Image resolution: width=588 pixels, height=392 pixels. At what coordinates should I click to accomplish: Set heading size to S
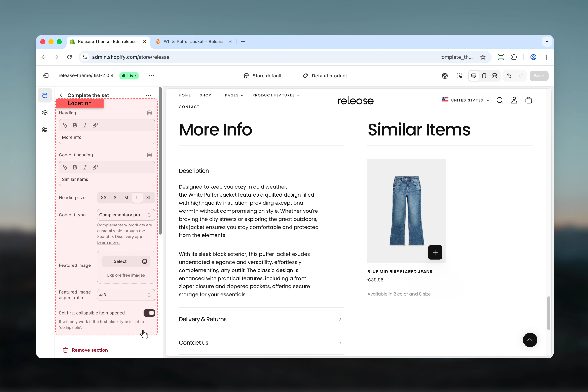coord(115,197)
